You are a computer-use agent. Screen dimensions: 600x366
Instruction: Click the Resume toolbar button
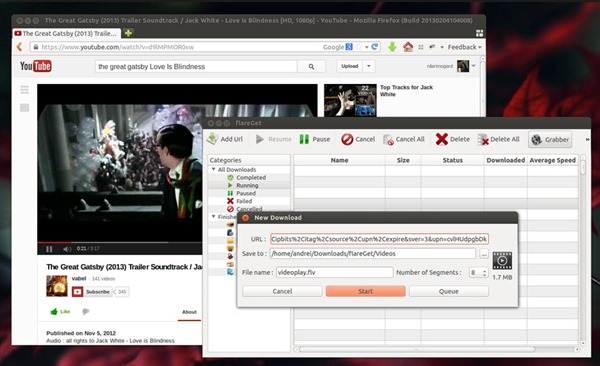click(274, 139)
